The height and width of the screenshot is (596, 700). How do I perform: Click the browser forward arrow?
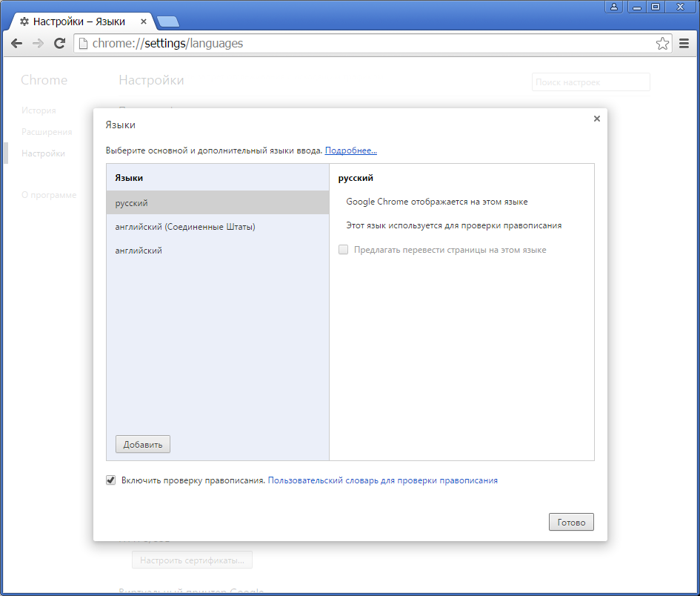[x=38, y=44]
